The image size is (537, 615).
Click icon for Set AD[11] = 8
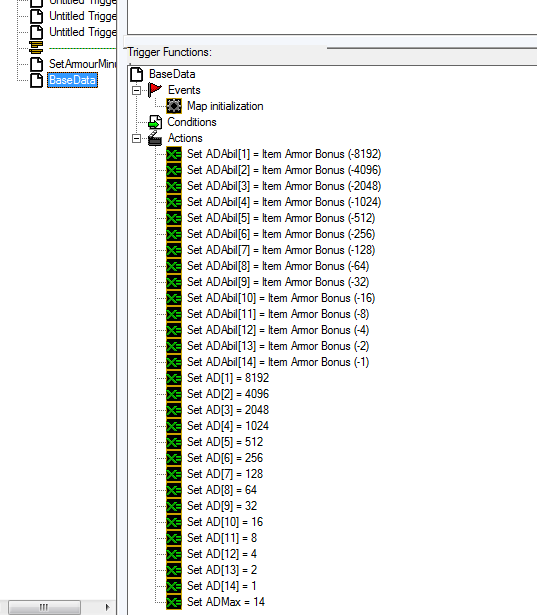click(174, 538)
